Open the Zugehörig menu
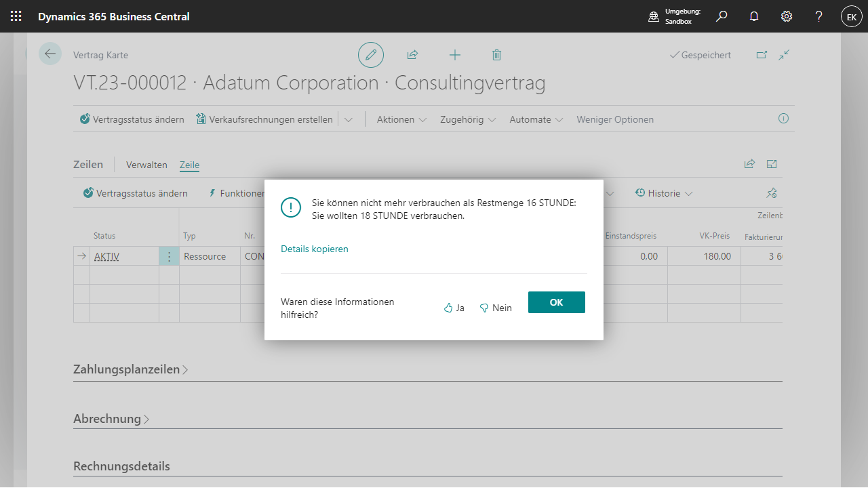The width and height of the screenshot is (868, 488). [x=468, y=119]
